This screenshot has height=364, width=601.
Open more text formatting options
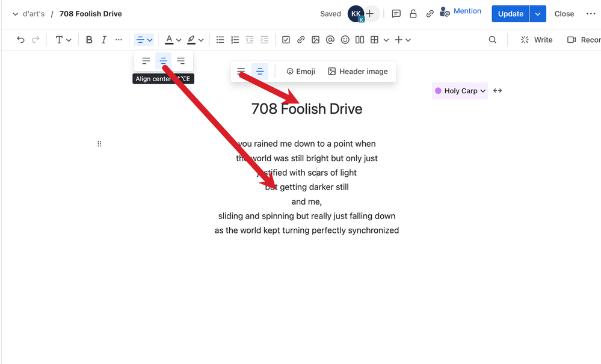[119, 40]
